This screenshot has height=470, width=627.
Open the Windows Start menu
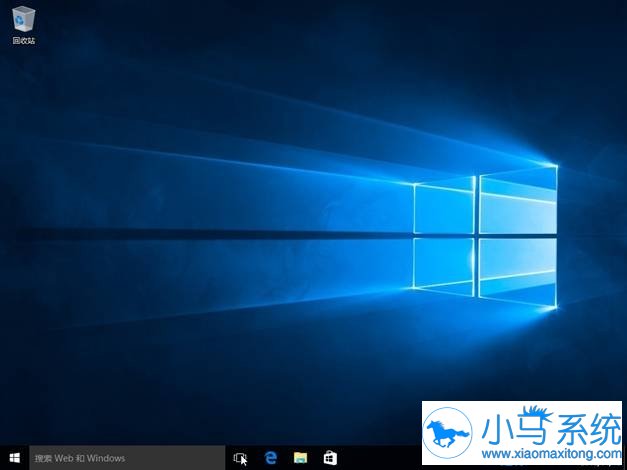15,458
